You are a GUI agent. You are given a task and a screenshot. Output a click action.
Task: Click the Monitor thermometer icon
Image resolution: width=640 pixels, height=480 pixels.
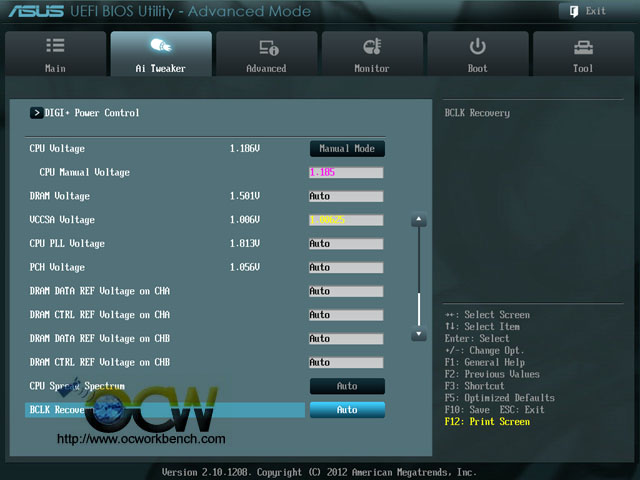tap(372, 46)
